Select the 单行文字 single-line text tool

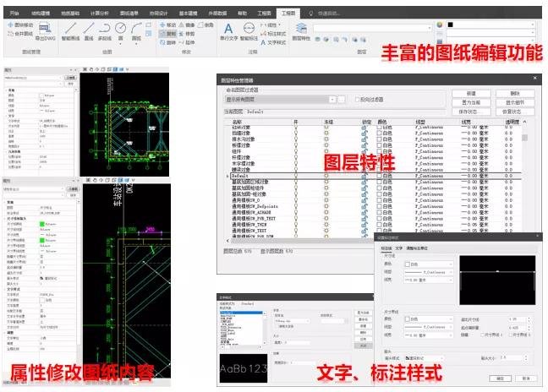pyautogui.click(x=228, y=31)
